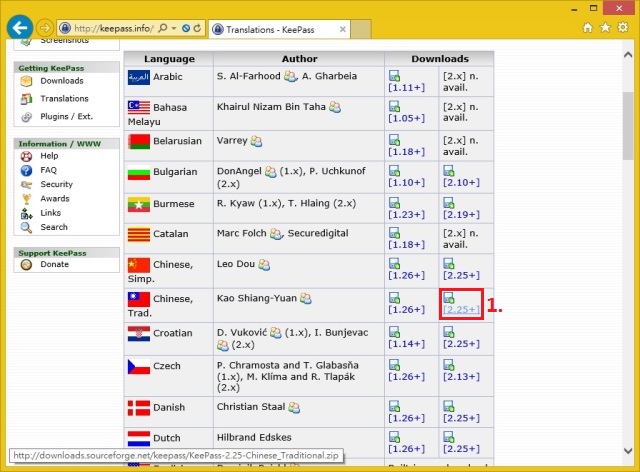This screenshot has width=640, height=472.
Task: Click the vertical scrollbar thumb
Action: [628, 126]
